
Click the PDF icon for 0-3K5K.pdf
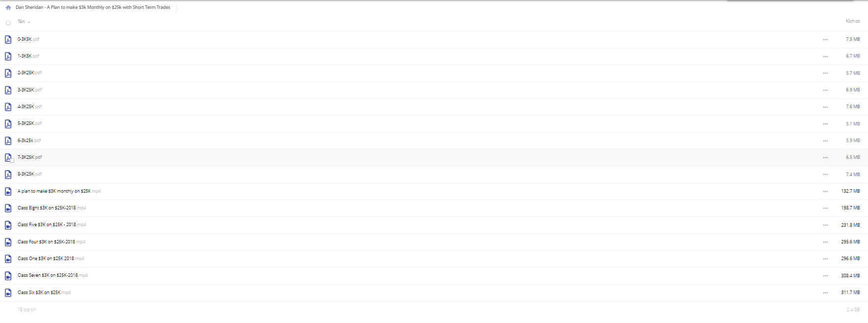click(x=8, y=39)
